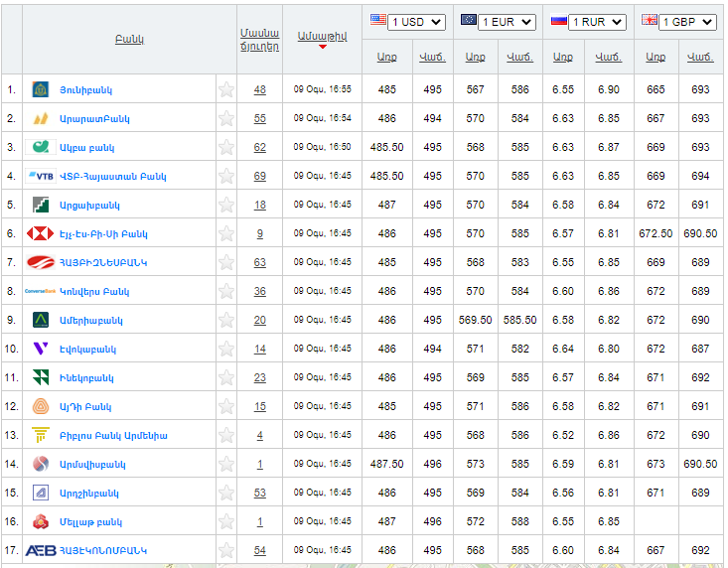Viewport: 728px width, 568px height.
Task: Click the Unibank logo icon
Action: point(41,89)
